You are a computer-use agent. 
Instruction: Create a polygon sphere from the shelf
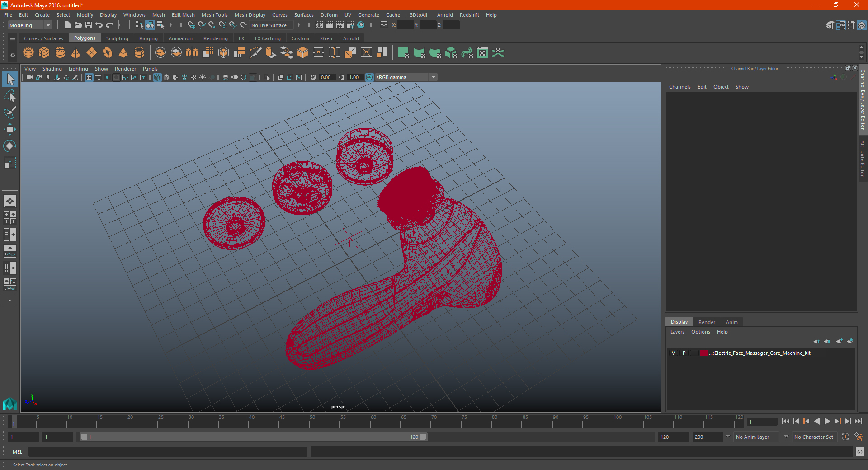(28, 53)
